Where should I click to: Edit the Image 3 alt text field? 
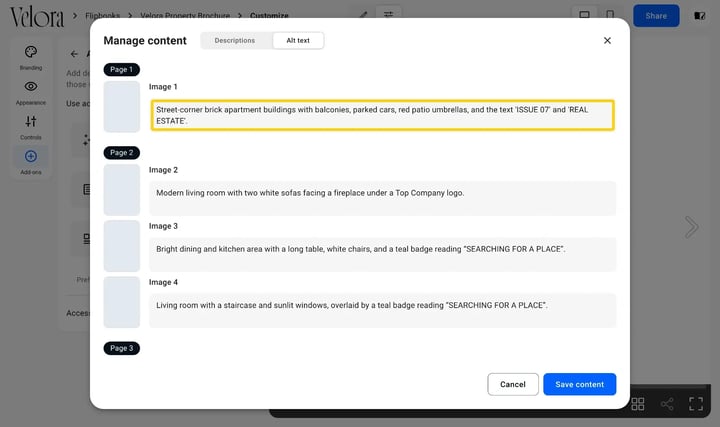point(382,254)
